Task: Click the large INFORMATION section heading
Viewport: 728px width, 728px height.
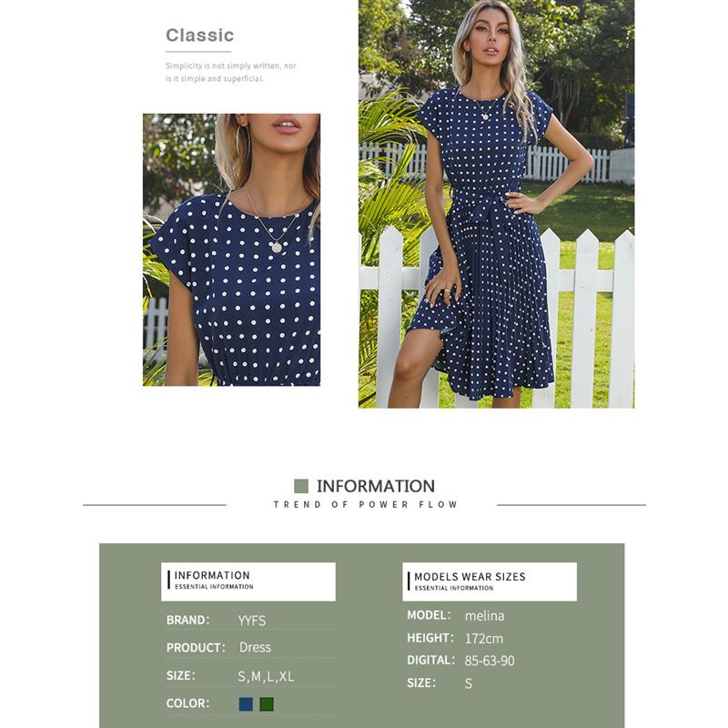Action: pyautogui.click(x=376, y=486)
